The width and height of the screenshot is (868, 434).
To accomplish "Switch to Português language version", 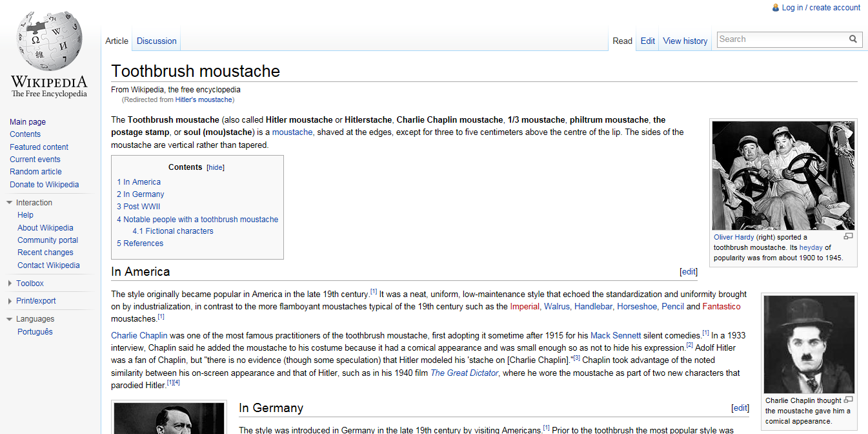I will point(35,332).
